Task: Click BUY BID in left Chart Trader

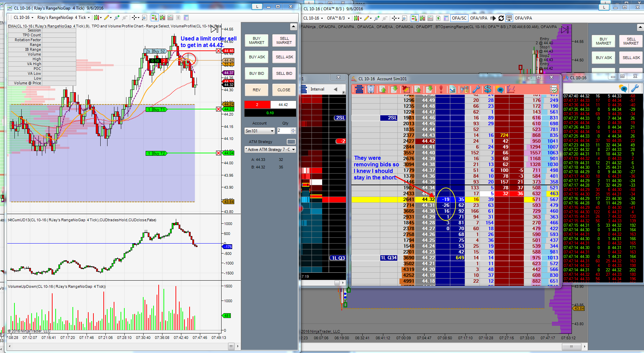Action: point(257,73)
